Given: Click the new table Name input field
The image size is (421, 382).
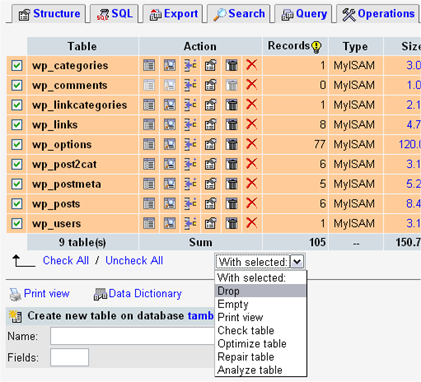Looking at the screenshot, I should tap(133, 336).
